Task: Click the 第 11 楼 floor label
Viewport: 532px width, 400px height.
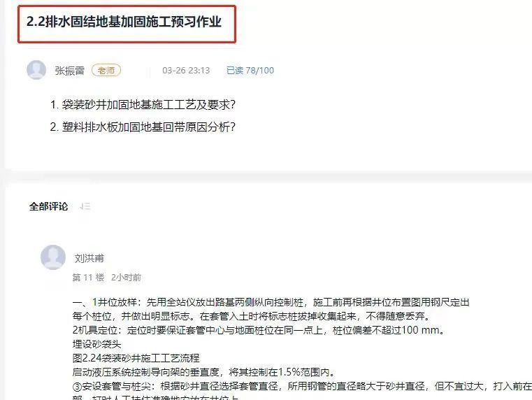Action: click(88, 277)
